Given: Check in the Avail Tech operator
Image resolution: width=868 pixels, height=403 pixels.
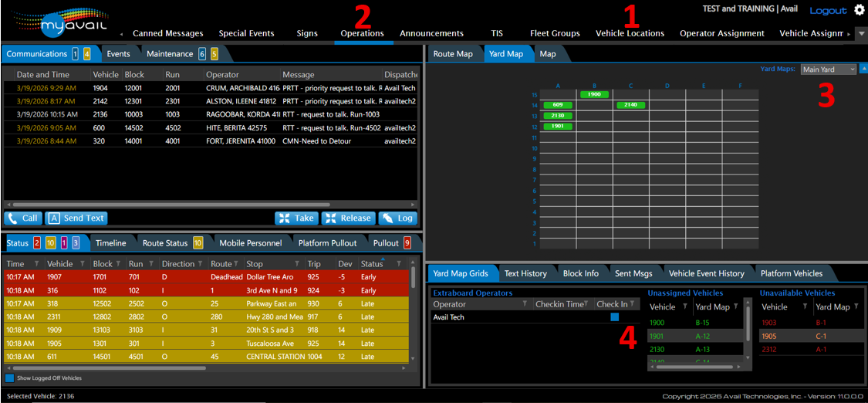Looking at the screenshot, I should [x=615, y=317].
